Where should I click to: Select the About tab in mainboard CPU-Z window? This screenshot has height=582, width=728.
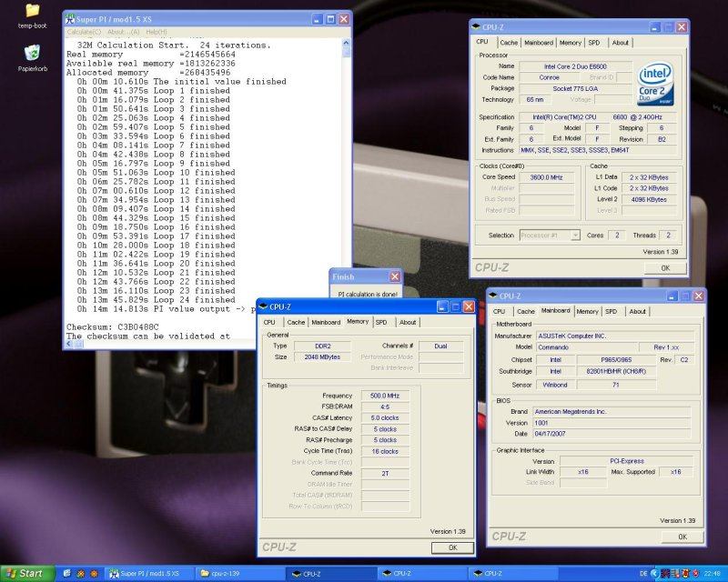click(x=637, y=311)
